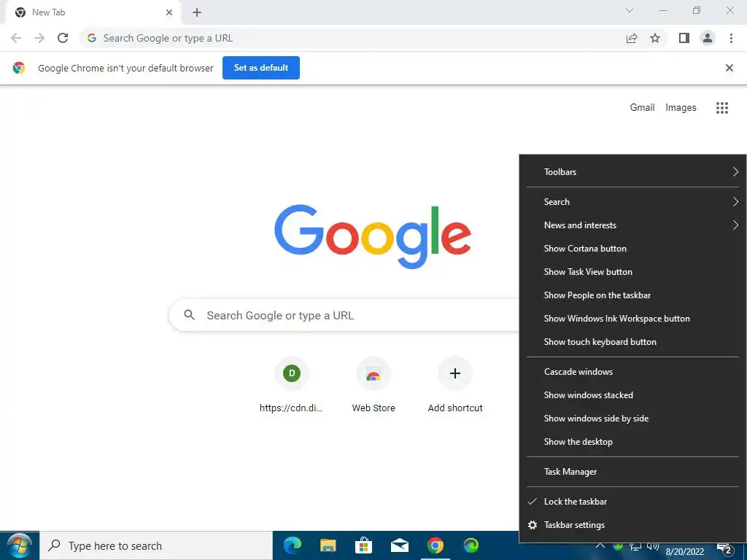Image resolution: width=747 pixels, height=560 pixels.
Task: Open Taskbar settings
Action: coord(632,525)
